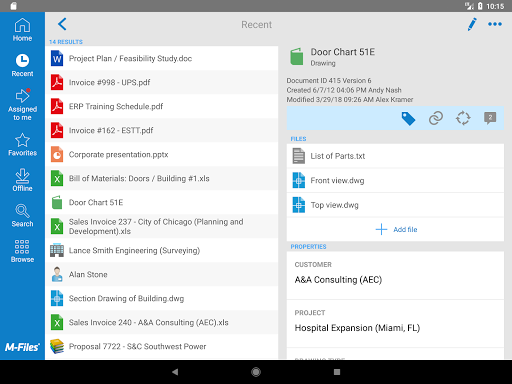This screenshot has width=512, height=384.
Task: Open the comments icon showing 2
Action: pyautogui.click(x=490, y=118)
